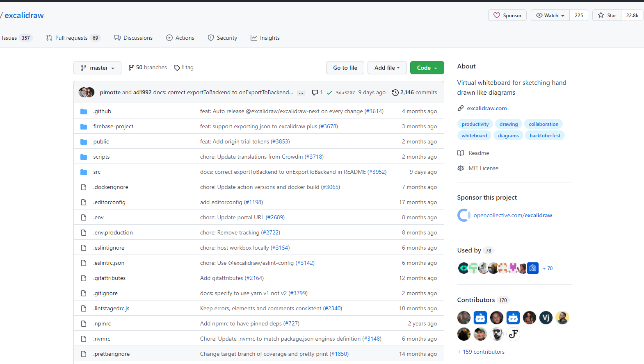Expand the commit message ellipsis
Viewport: 644px width, 364px height.
point(301,93)
